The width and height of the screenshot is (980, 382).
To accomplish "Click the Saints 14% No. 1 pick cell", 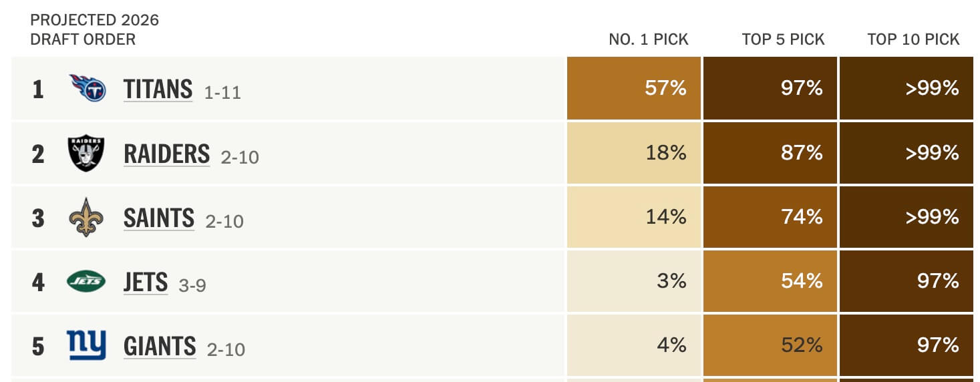I will [x=634, y=217].
